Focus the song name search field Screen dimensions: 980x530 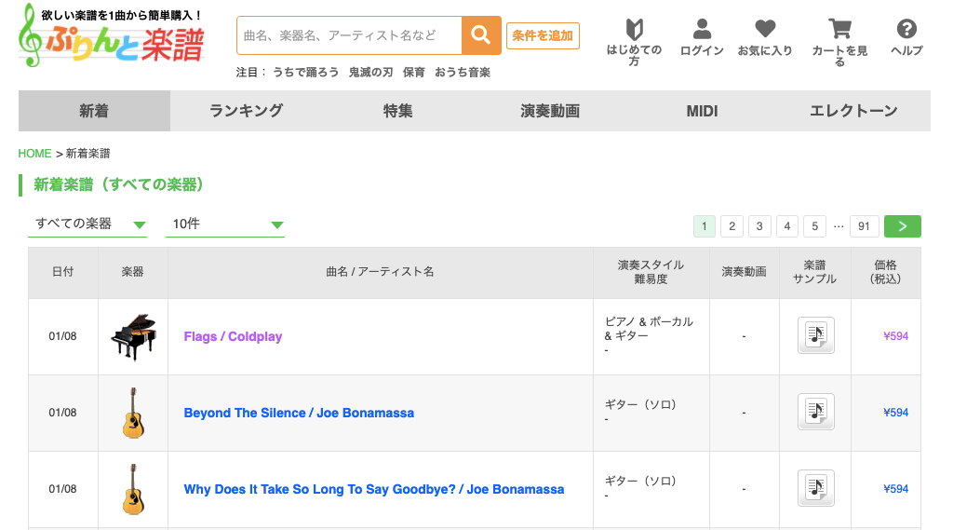click(349, 35)
